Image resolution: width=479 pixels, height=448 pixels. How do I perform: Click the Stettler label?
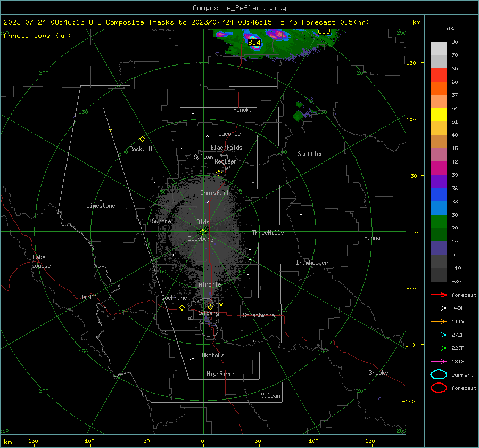pyautogui.click(x=310, y=154)
